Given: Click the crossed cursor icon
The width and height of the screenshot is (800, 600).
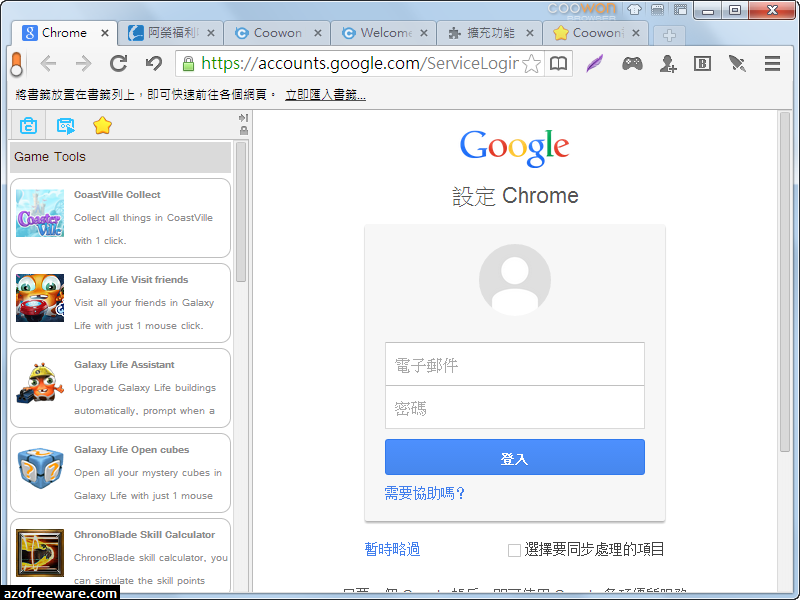Looking at the screenshot, I should pos(737,64).
